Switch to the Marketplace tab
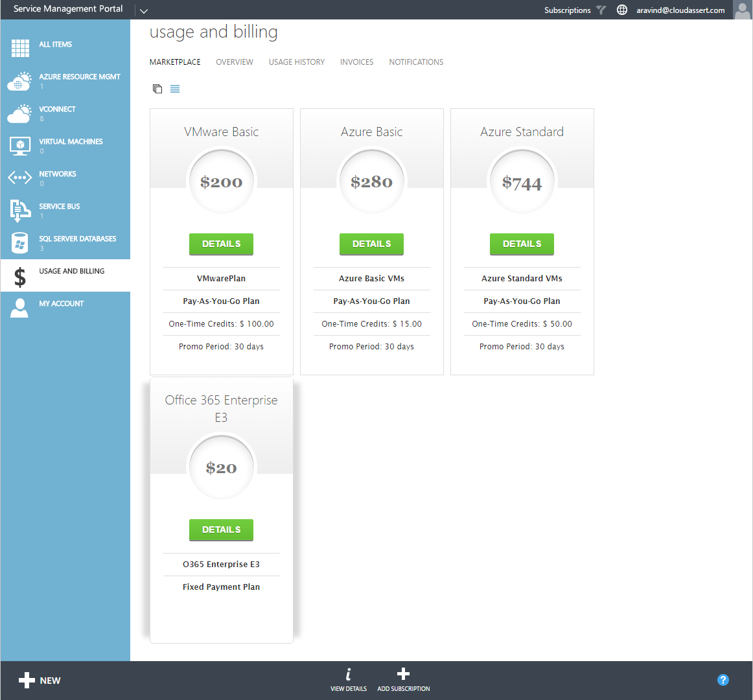The width and height of the screenshot is (753, 700). coord(175,62)
